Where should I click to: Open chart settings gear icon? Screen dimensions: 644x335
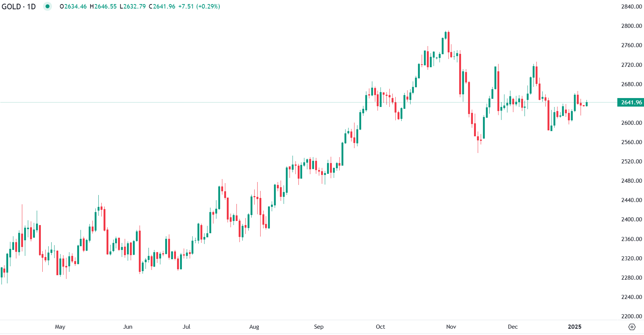point(632,327)
